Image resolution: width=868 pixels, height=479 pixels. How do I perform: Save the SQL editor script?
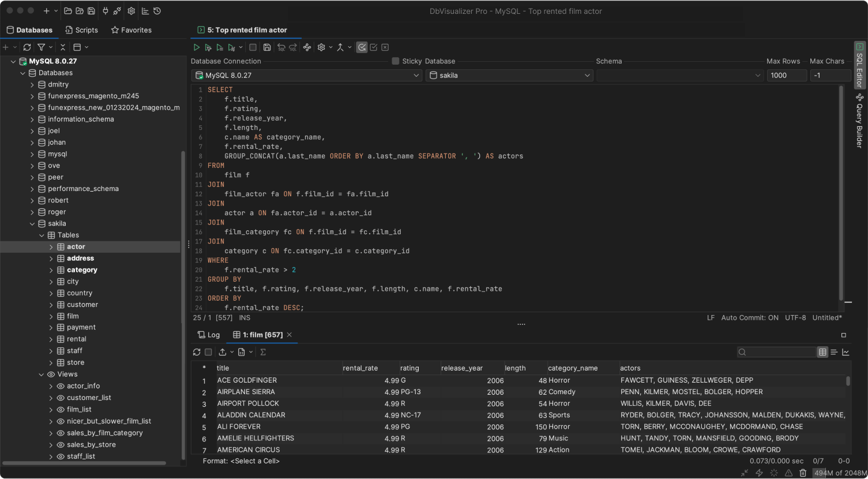[x=267, y=47]
